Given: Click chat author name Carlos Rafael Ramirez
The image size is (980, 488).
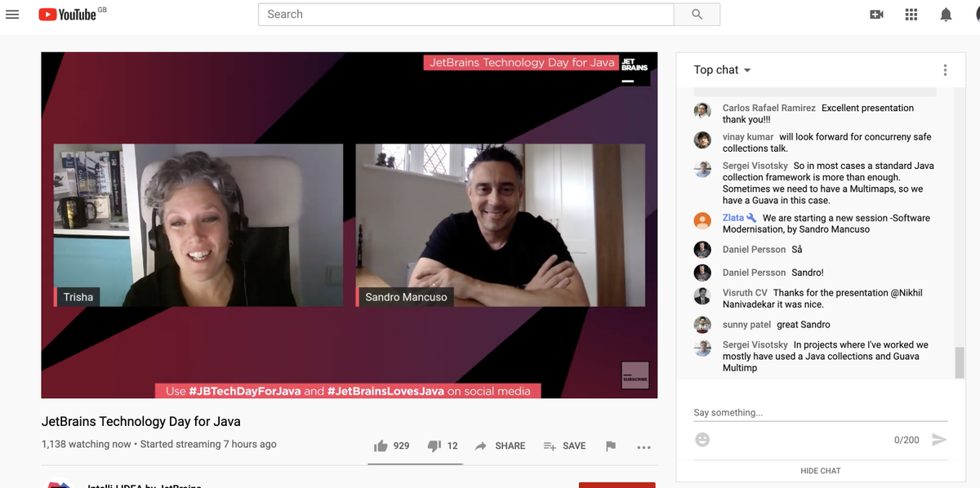Looking at the screenshot, I should pyautogui.click(x=768, y=108).
